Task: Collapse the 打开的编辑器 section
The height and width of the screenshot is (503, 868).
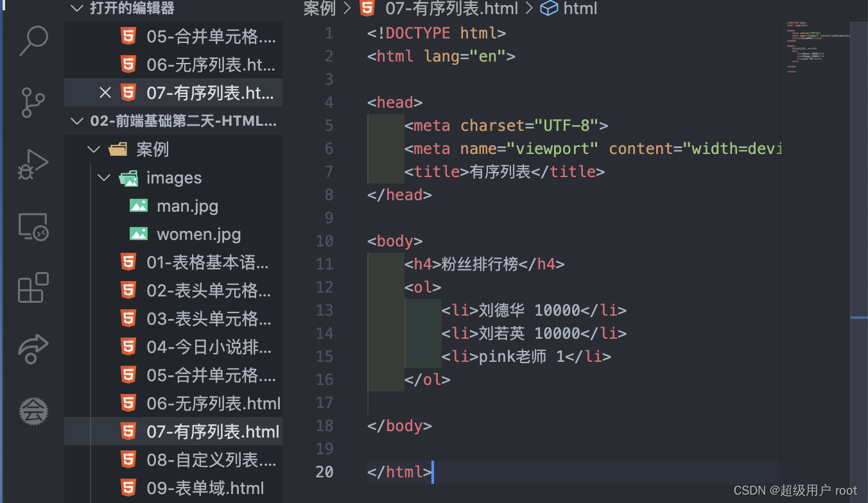Action: (77, 8)
